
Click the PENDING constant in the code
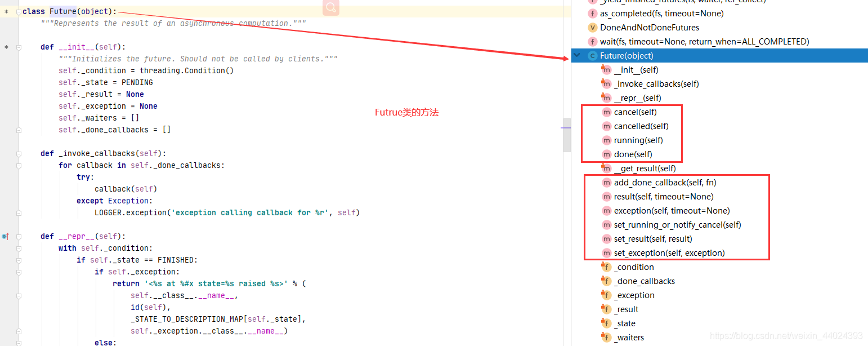137,82
